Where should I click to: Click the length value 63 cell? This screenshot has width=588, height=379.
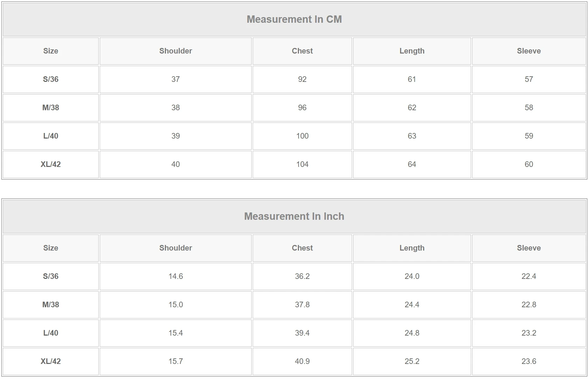coord(412,136)
